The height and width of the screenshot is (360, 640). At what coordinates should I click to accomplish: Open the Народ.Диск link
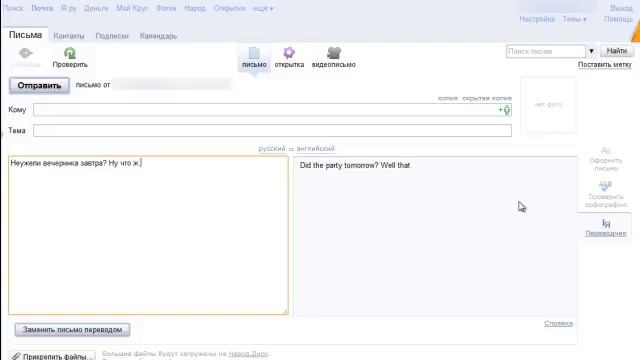tap(248, 353)
